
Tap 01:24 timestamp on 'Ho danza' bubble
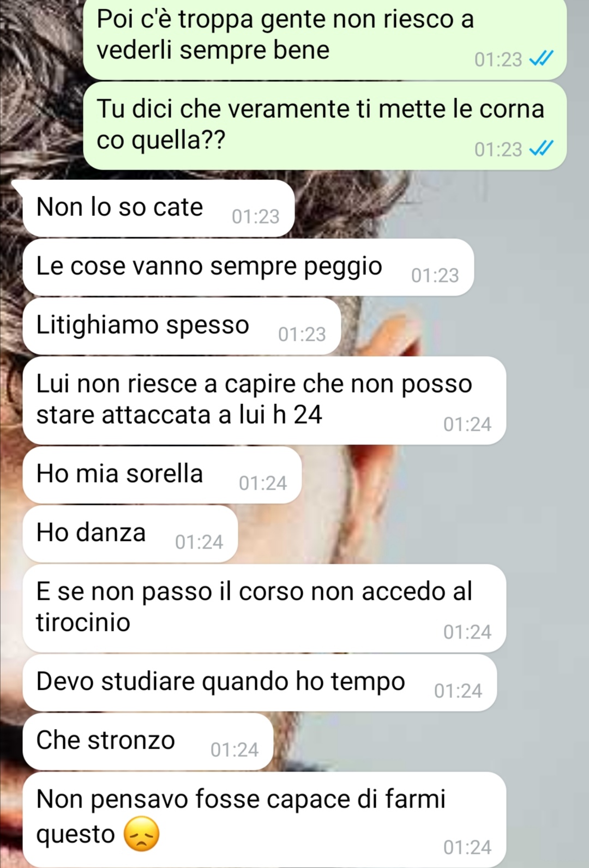point(199,542)
